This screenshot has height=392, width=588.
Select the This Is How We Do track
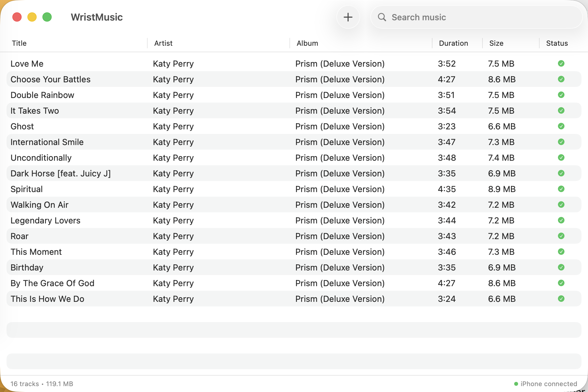click(x=47, y=299)
